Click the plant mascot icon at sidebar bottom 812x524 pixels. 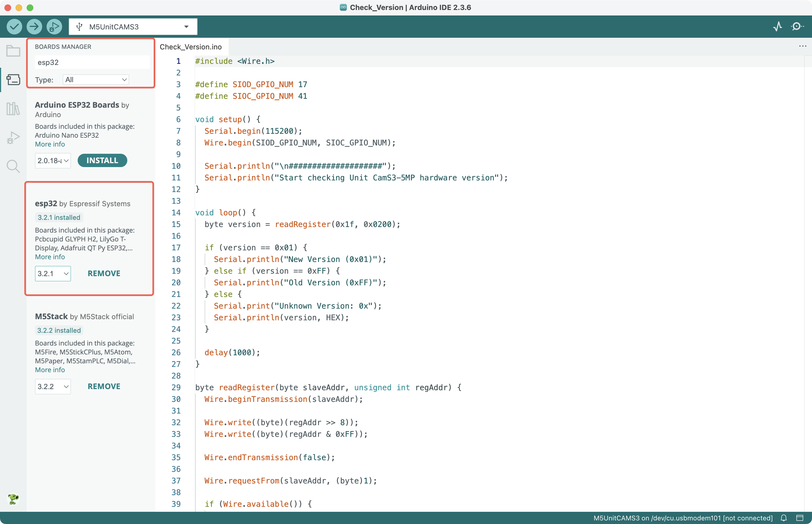pyautogui.click(x=13, y=499)
